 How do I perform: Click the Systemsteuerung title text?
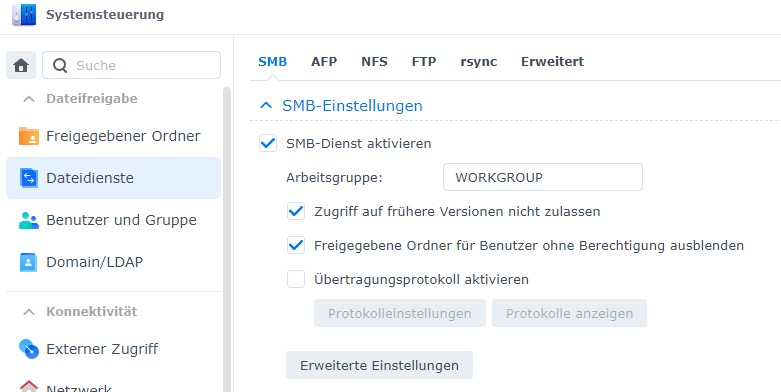[x=105, y=14]
